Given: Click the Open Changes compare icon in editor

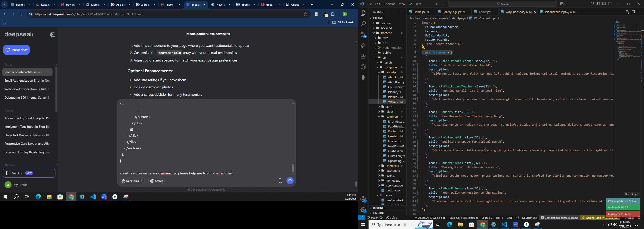Looking at the screenshot, I should [627, 12].
